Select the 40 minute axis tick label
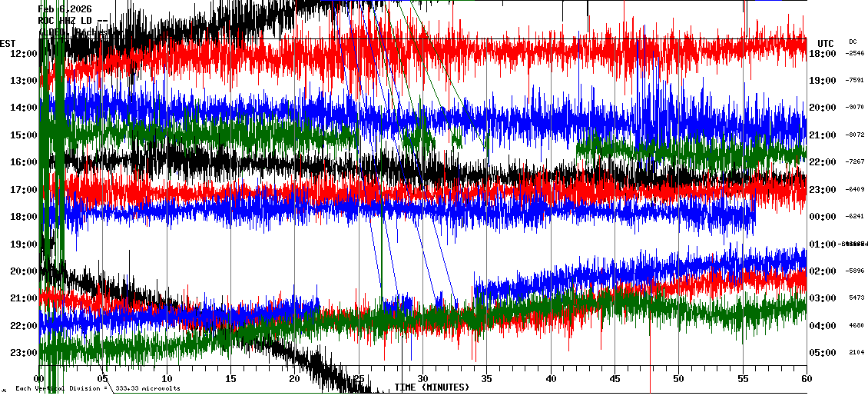Screen dimensions: 868x399 551,379
